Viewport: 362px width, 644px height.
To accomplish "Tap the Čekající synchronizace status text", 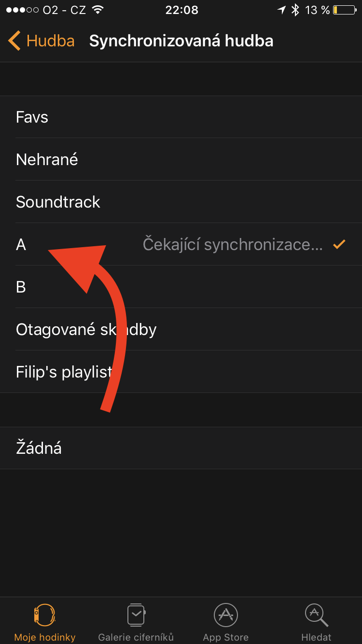I will coord(233,245).
